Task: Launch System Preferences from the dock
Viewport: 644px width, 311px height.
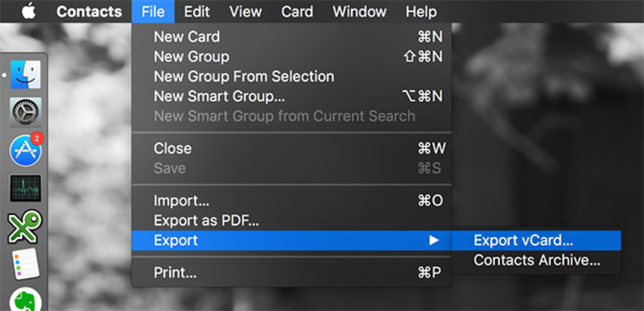Action: [x=25, y=112]
